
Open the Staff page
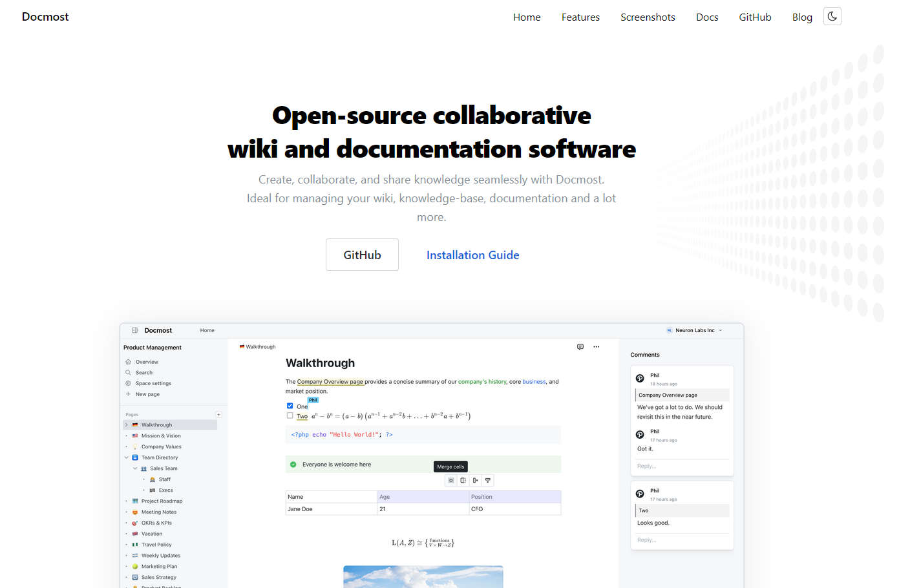click(x=165, y=479)
